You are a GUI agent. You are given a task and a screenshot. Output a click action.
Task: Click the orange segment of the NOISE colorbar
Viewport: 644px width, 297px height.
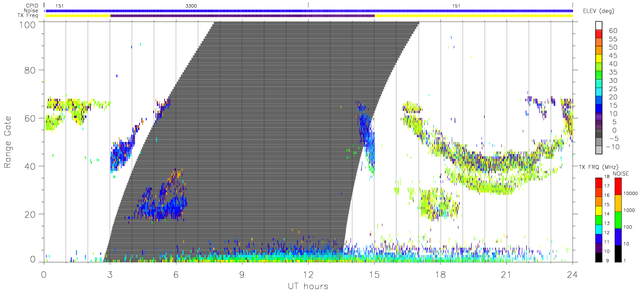point(618,203)
